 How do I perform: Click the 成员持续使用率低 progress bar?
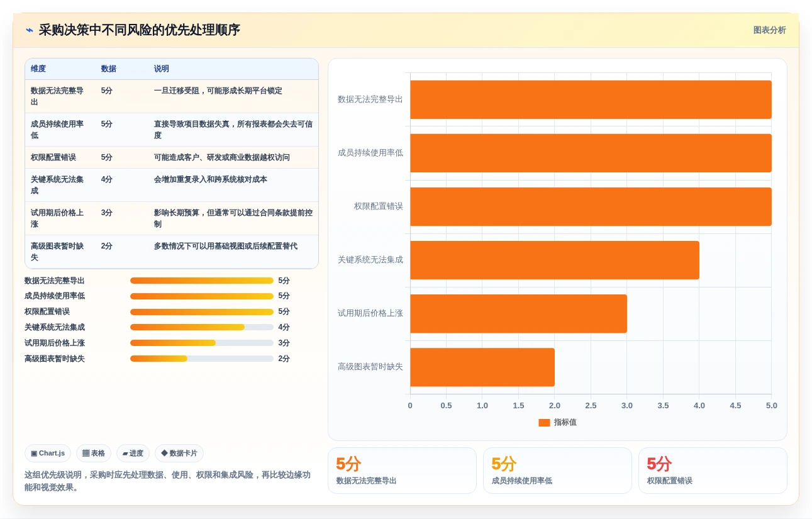pyautogui.click(x=202, y=296)
